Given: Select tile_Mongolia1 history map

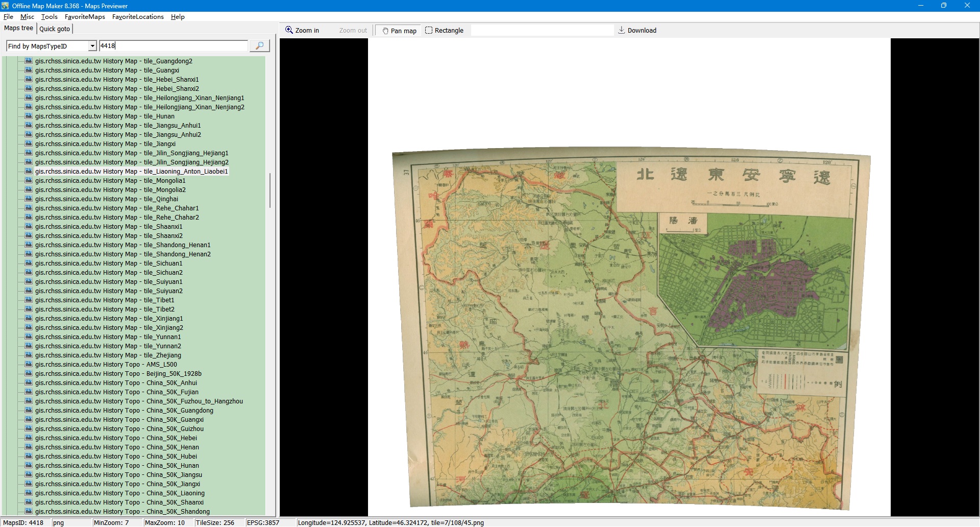Looking at the screenshot, I should coord(110,181).
